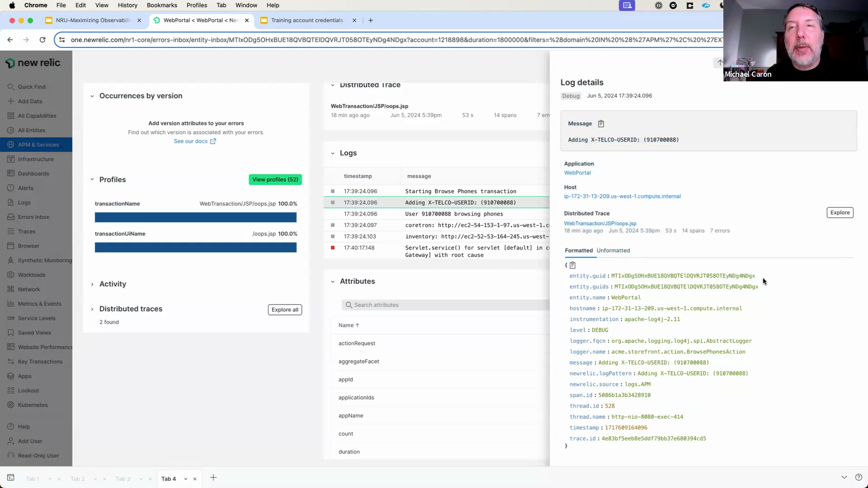Copy the log Message to clipboard
This screenshot has width=868, height=488.
[601, 123]
